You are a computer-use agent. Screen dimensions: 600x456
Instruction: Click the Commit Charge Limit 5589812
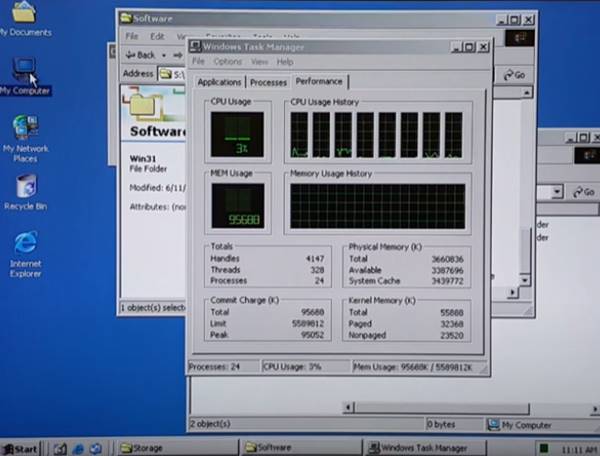click(x=308, y=324)
